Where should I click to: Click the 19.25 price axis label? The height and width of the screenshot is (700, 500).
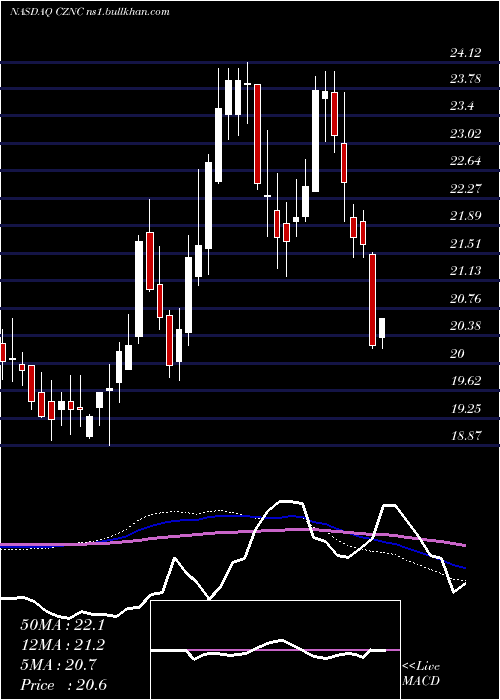pyautogui.click(x=466, y=408)
